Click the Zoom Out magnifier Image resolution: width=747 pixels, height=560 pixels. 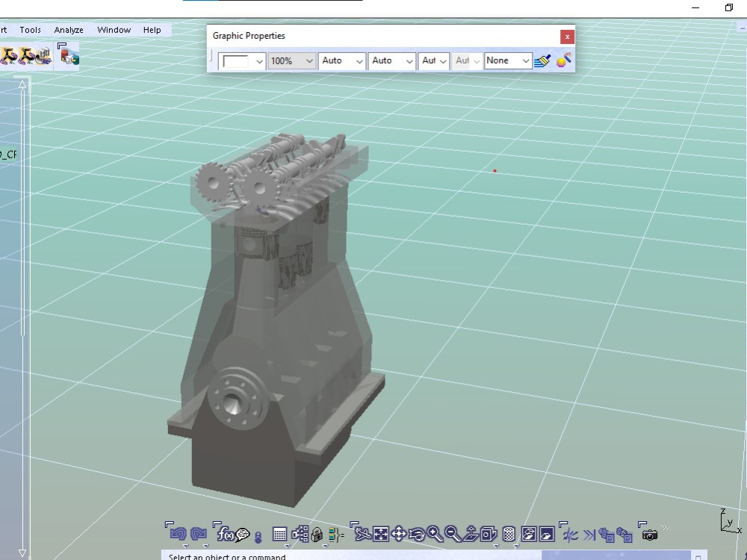453,535
